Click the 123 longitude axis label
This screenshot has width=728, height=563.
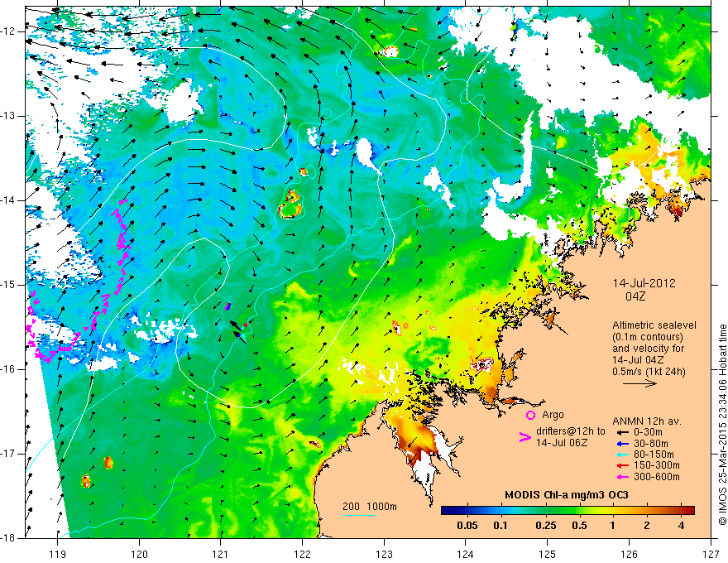click(x=384, y=541)
